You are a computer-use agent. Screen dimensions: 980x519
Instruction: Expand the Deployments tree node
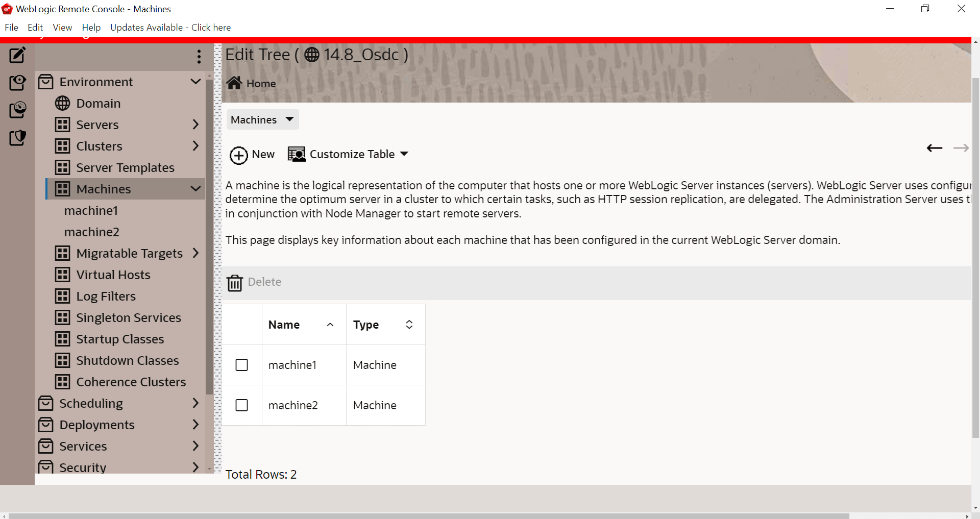195,425
